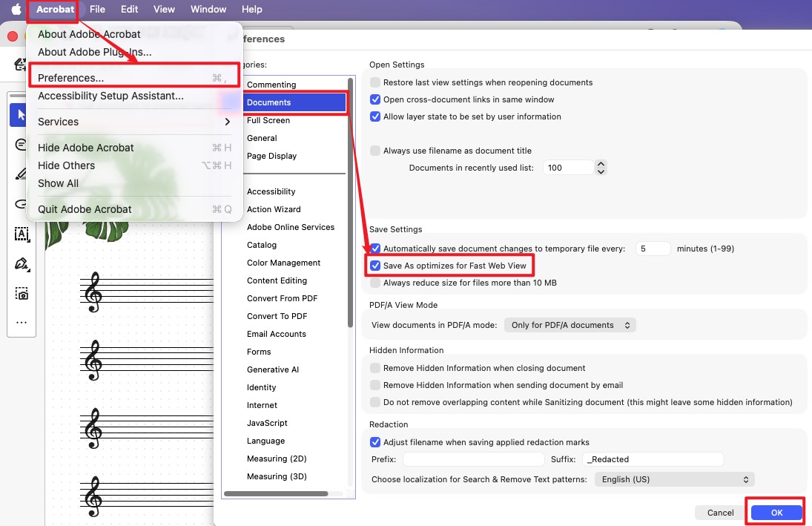Image resolution: width=812 pixels, height=526 pixels.
Task: Toggle Adjust filename when saving redaction marks
Action: coord(375,442)
